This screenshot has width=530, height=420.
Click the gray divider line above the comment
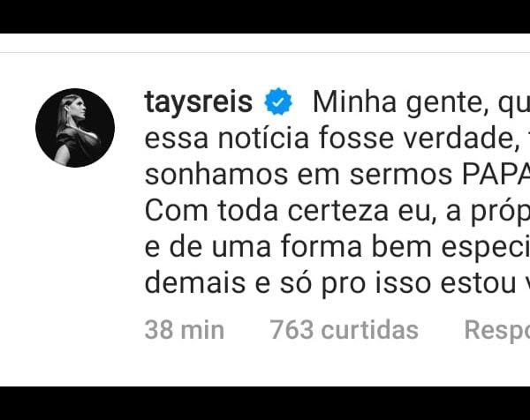point(265,52)
